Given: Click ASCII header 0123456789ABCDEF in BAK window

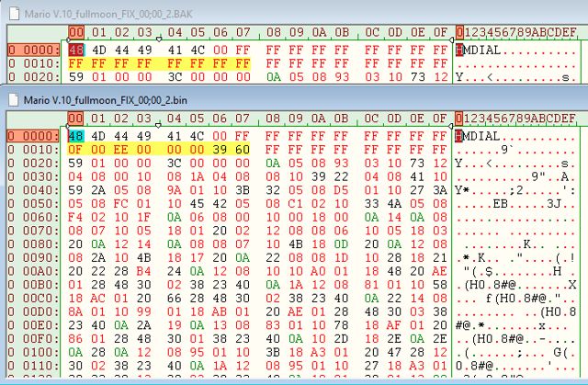Looking at the screenshot, I should pyautogui.click(x=516, y=32).
